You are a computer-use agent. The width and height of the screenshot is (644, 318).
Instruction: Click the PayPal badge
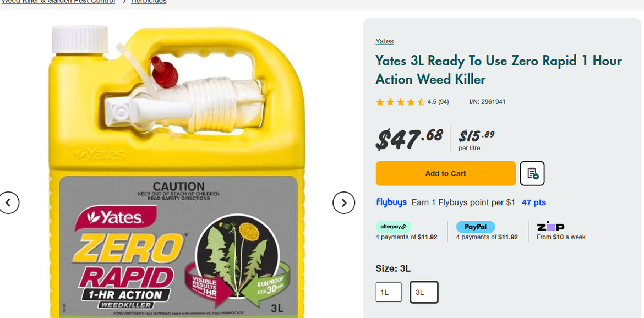coord(476,227)
